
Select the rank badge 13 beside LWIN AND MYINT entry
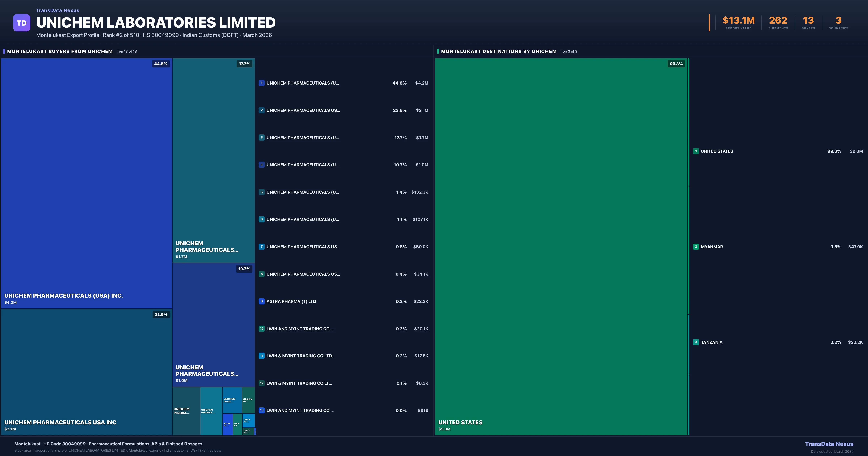point(262,410)
